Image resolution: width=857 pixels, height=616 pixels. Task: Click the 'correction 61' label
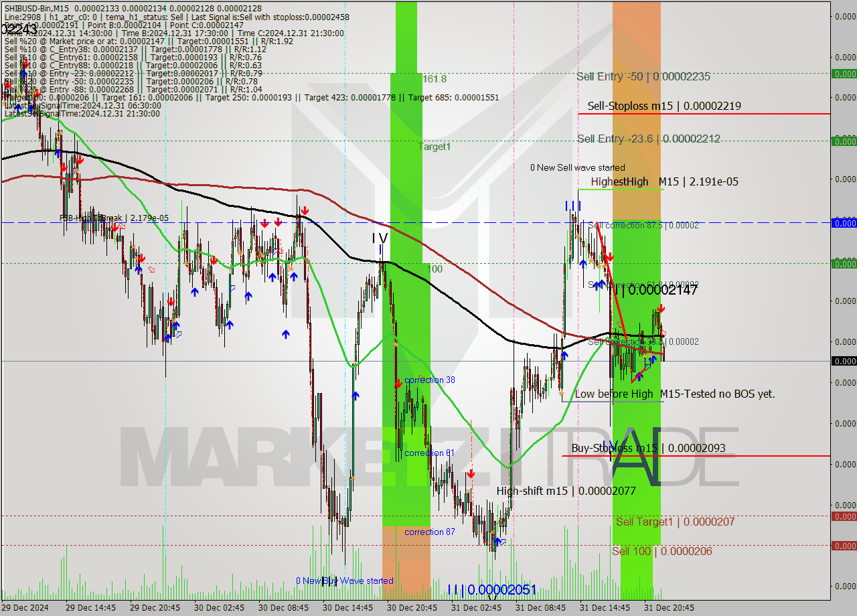pyautogui.click(x=429, y=453)
